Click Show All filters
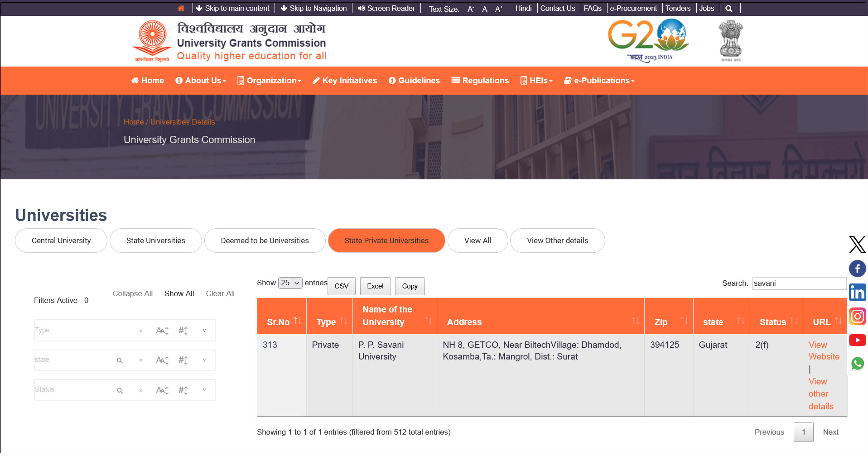 coord(179,293)
